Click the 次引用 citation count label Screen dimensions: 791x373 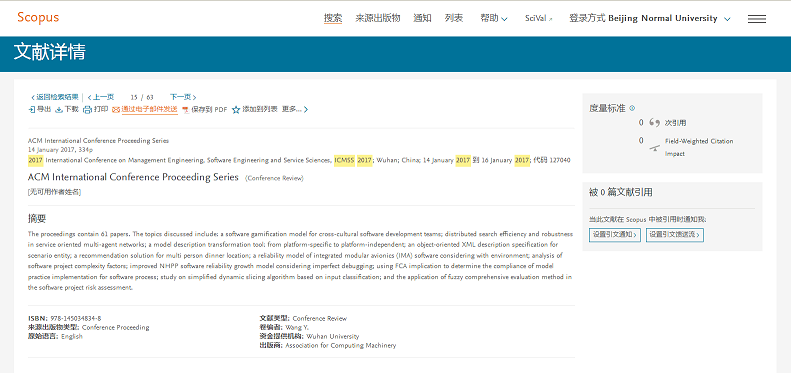(x=675, y=123)
